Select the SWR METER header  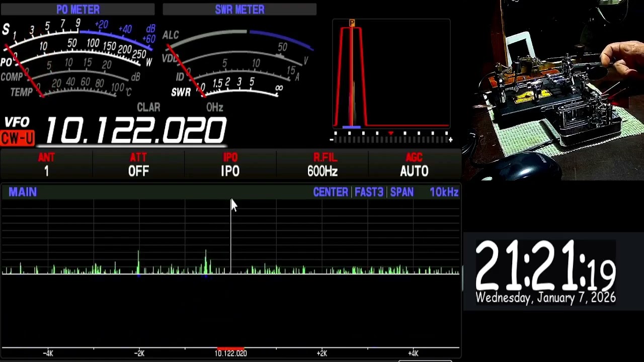[239, 10]
